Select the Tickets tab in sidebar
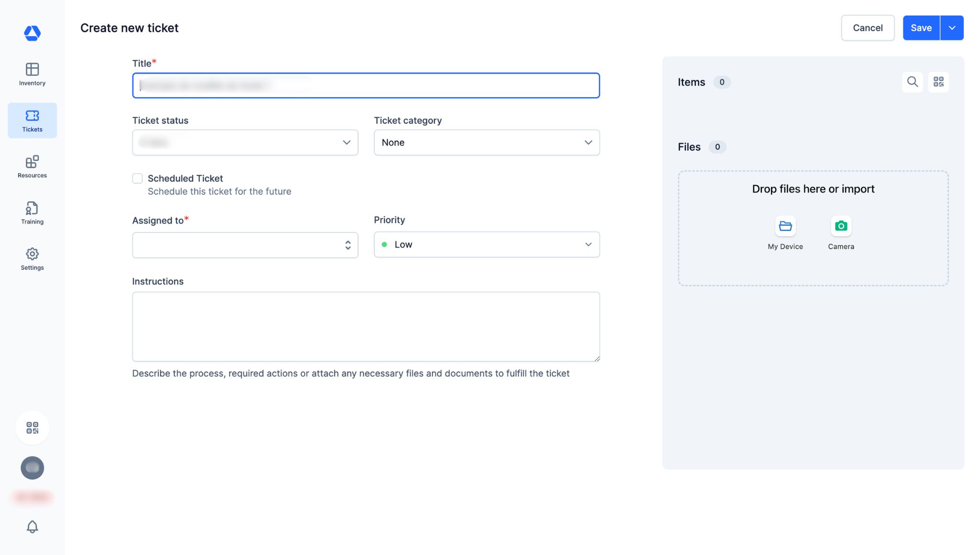Screen dimensions: 980x555 click(x=32, y=121)
